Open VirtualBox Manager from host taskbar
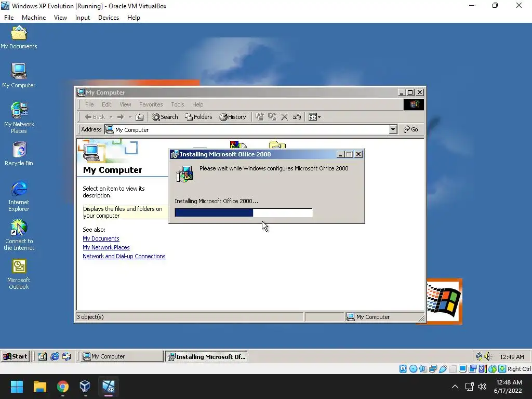Viewport: 532px width, 399px height. coord(85,387)
